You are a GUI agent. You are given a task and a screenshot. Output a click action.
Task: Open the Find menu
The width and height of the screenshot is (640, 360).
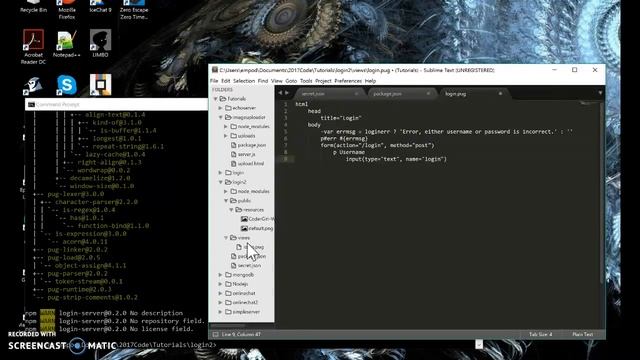tap(263, 81)
